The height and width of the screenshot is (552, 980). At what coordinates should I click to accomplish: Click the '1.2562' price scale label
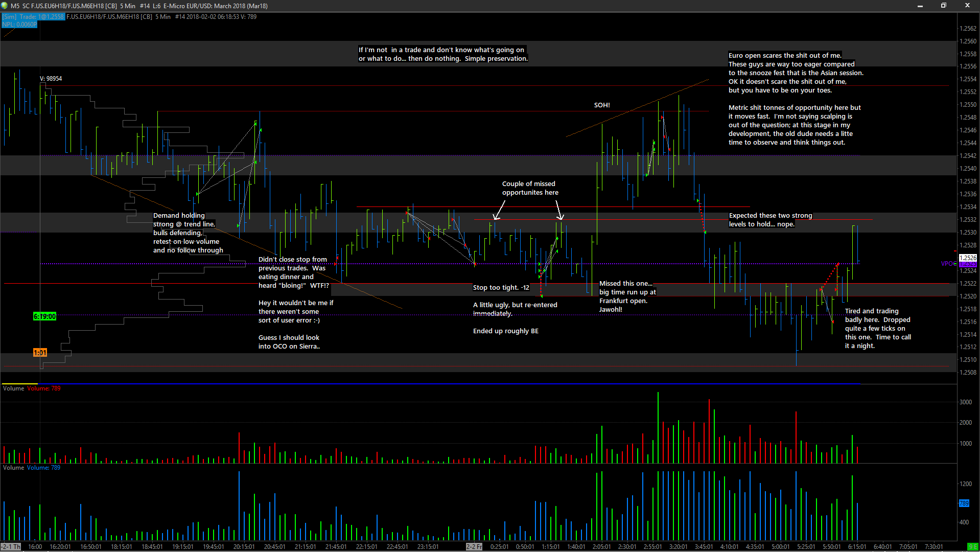pos(968,29)
